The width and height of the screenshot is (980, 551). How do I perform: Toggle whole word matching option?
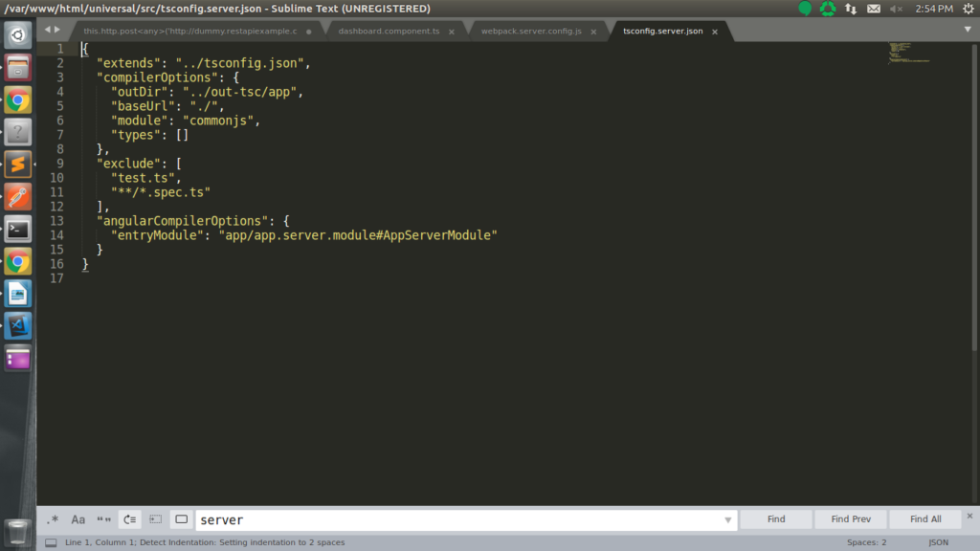pos(103,519)
